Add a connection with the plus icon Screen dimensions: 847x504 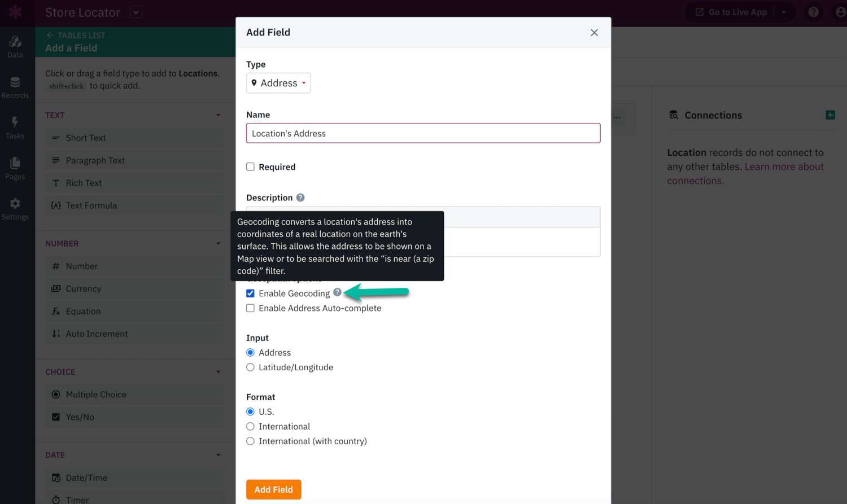point(830,115)
